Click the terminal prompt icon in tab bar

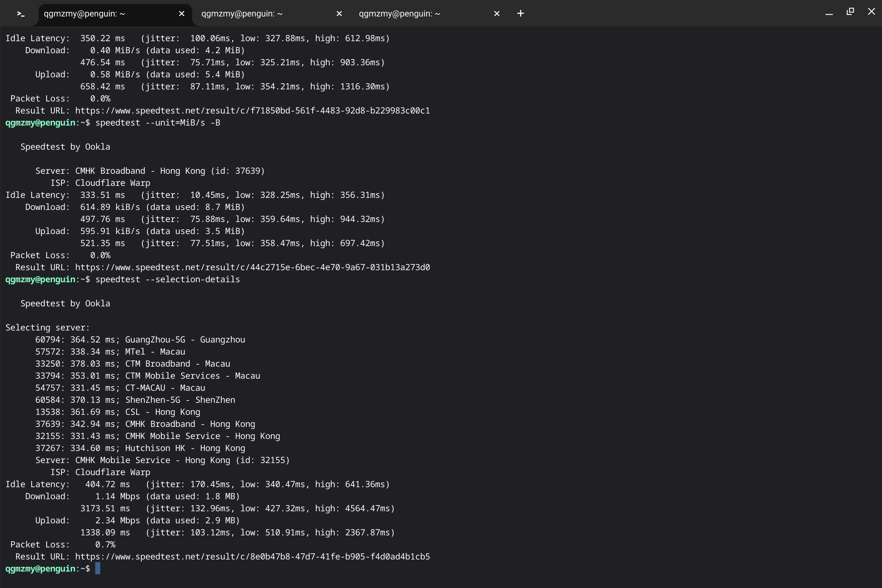[21, 14]
